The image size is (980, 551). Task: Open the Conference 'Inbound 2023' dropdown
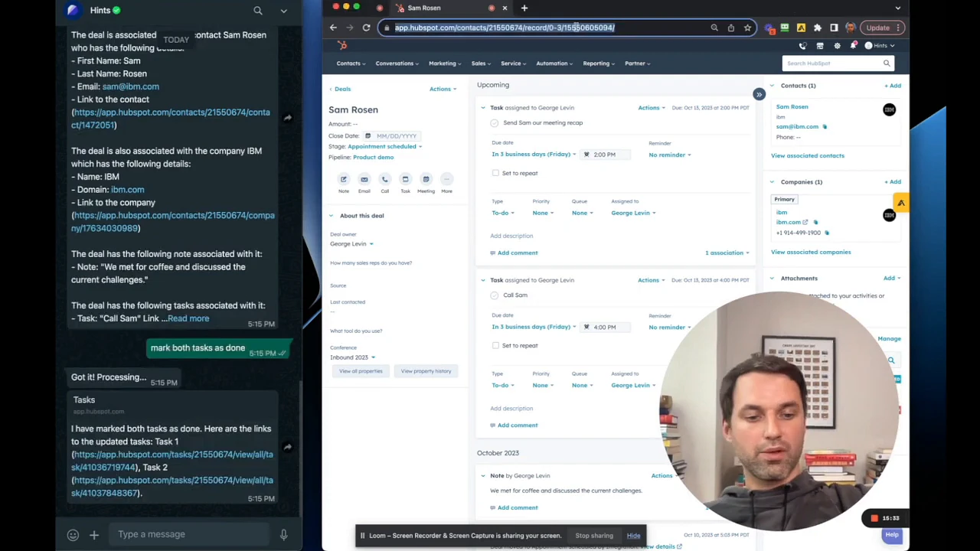pyautogui.click(x=352, y=357)
